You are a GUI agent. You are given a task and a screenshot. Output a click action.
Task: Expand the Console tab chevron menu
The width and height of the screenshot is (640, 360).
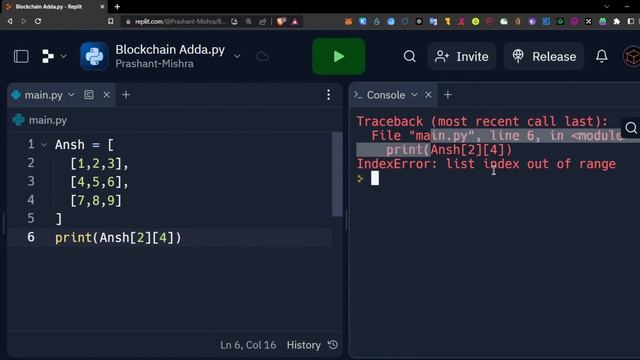pyautogui.click(x=414, y=95)
